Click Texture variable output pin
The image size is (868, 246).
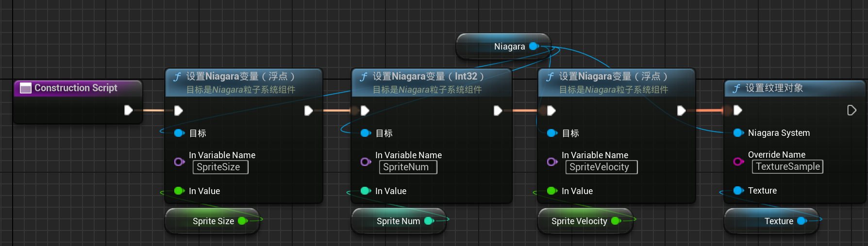coord(802,221)
